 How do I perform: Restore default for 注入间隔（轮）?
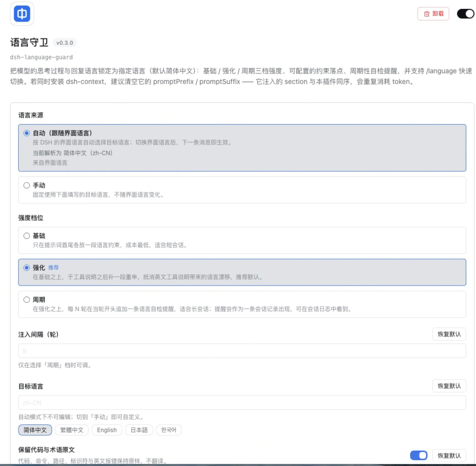(x=449, y=334)
